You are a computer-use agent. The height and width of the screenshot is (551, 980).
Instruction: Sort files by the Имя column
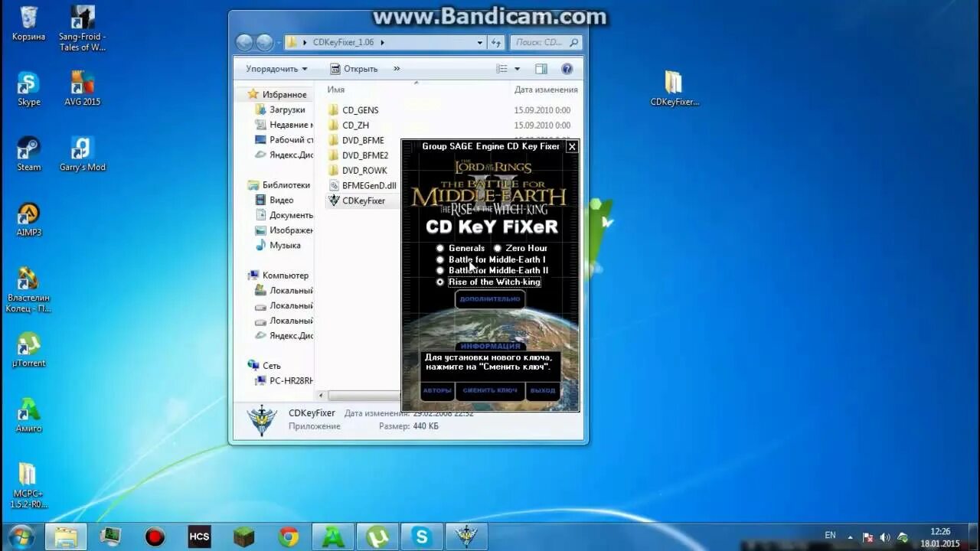click(x=336, y=90)
